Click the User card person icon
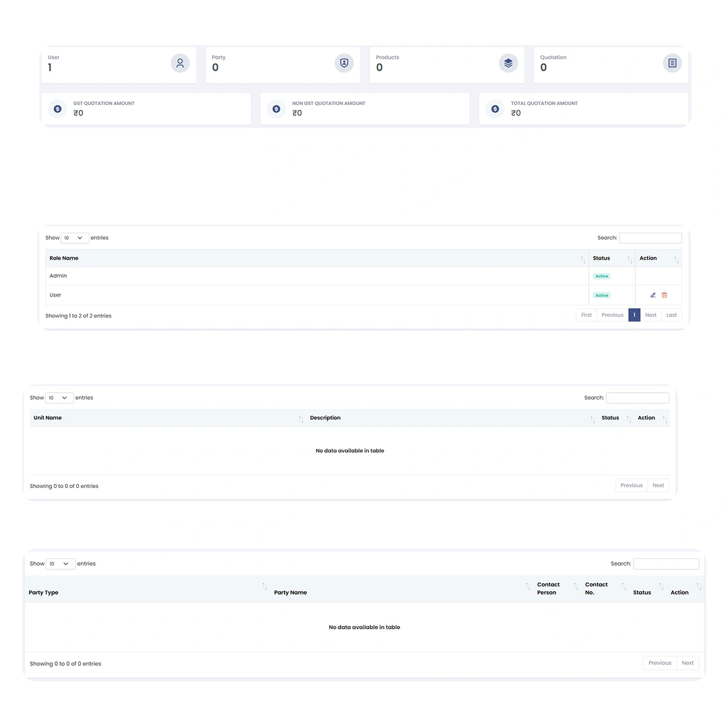This screenshot has height=728, width=728. point(180,63)
